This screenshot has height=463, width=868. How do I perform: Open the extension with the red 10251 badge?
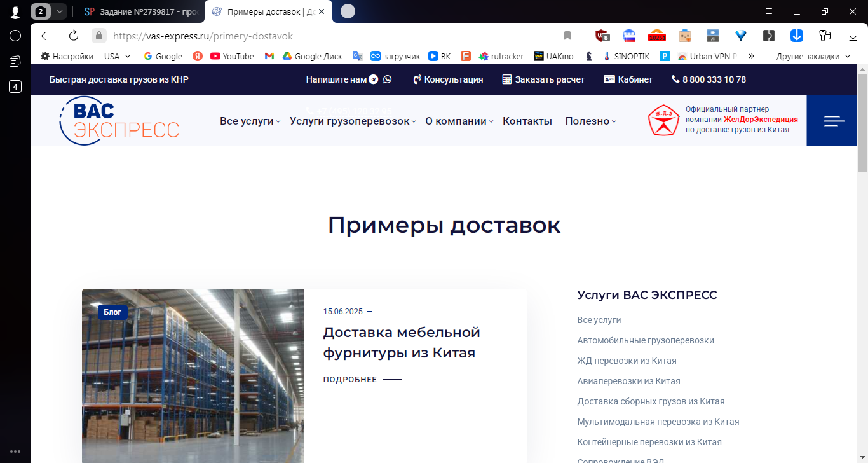pos(656,36)
